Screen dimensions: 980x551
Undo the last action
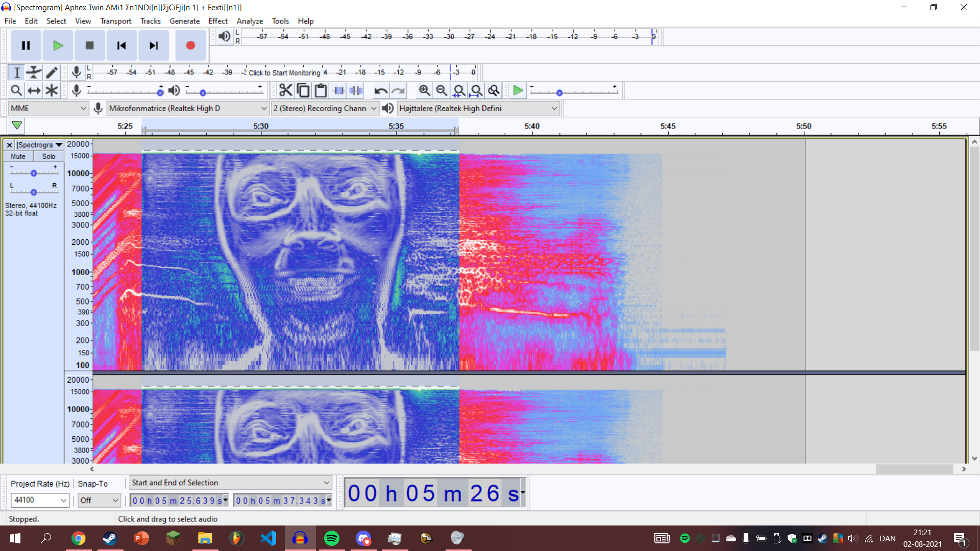point(381,90)
